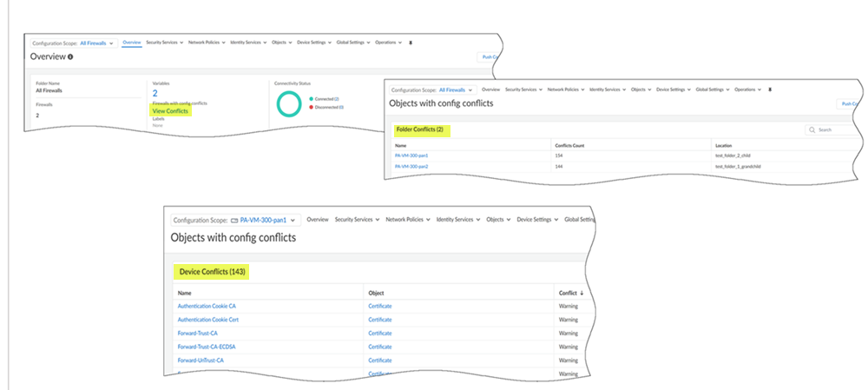Switch to Overview tab in Device Conflicts panel
This screenshot has height=390, width=868.
[x=318, y=220]
